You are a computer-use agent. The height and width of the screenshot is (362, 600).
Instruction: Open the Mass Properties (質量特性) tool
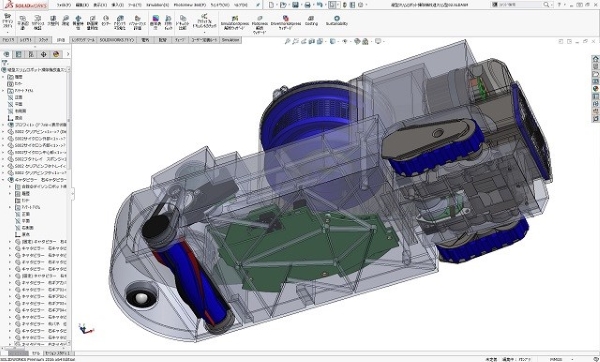click(78, 22)
